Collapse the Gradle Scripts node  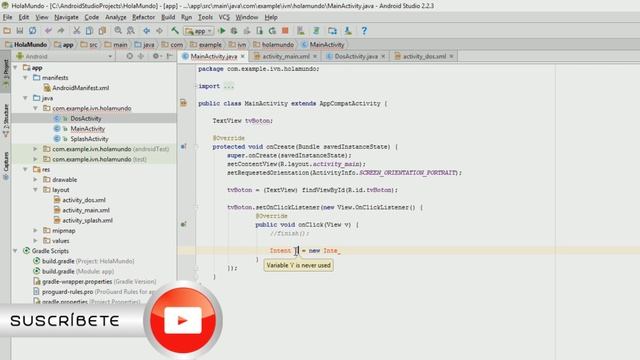(16, 251)
